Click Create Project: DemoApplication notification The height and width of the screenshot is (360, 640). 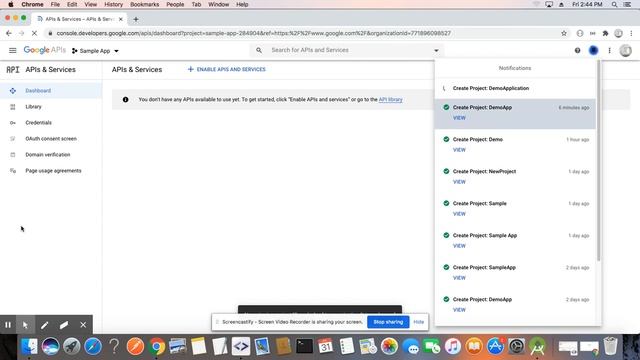coord(515,88)
